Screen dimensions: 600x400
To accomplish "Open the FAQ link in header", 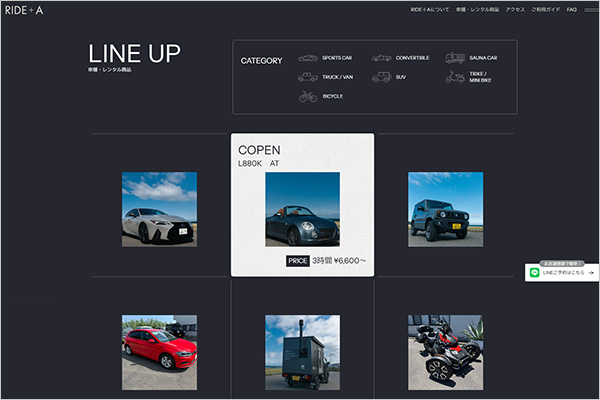I will pos(572,9).
